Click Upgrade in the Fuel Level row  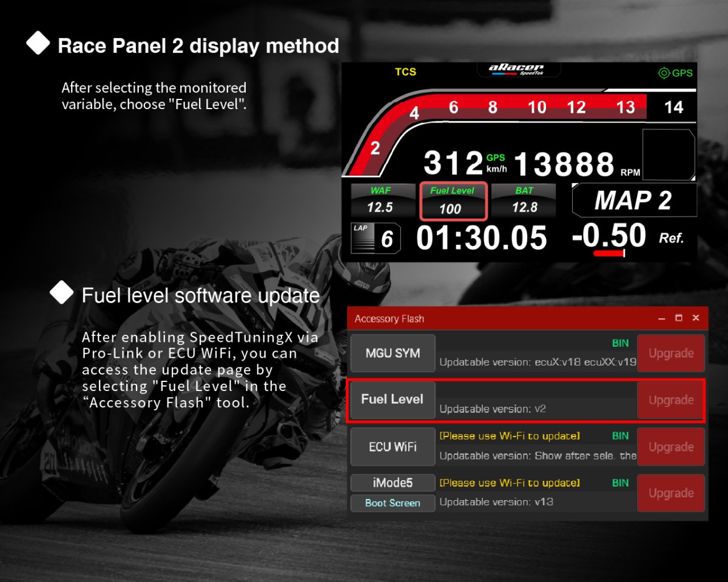click(671, 400)
